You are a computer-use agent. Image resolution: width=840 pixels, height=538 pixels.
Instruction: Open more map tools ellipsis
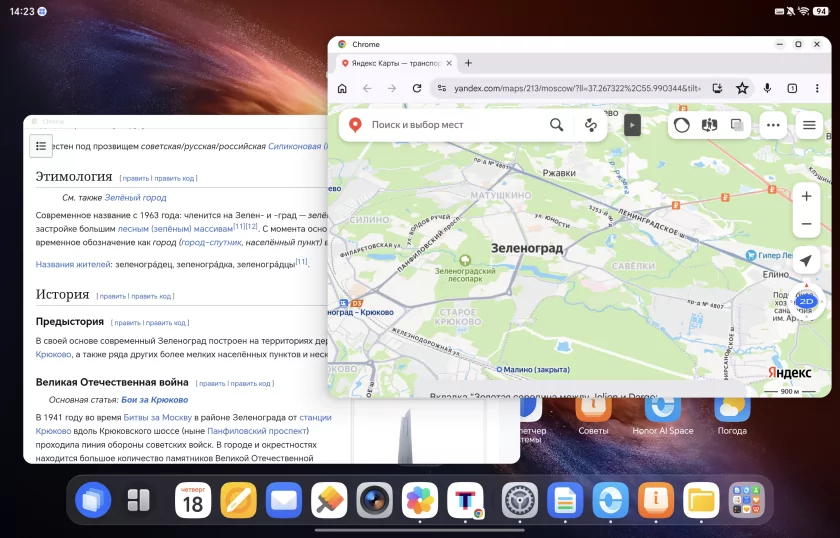coord(773,125)
